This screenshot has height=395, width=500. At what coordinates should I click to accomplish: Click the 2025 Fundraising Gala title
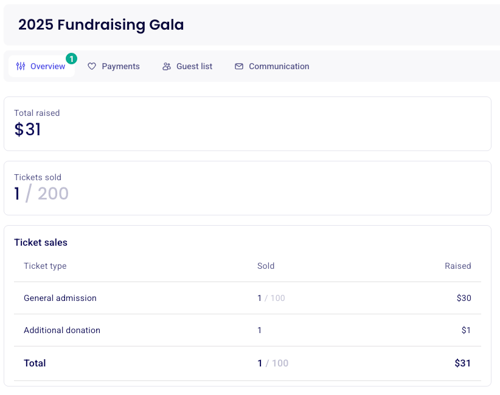(x=101, y=25)
